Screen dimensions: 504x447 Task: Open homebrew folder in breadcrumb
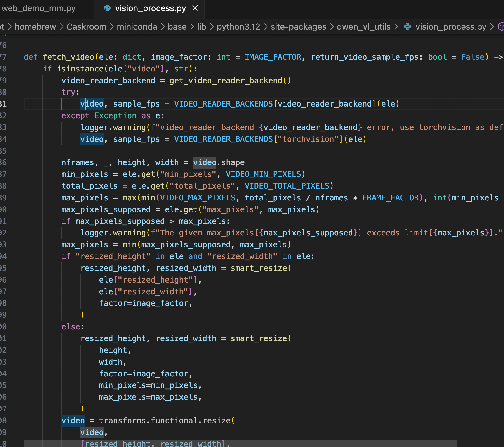tap(35, 27)
